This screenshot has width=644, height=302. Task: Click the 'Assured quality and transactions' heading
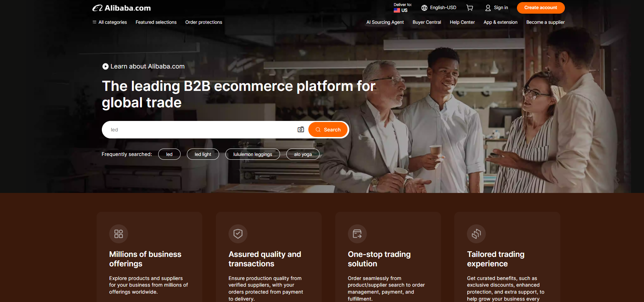(x=265, y=259)
